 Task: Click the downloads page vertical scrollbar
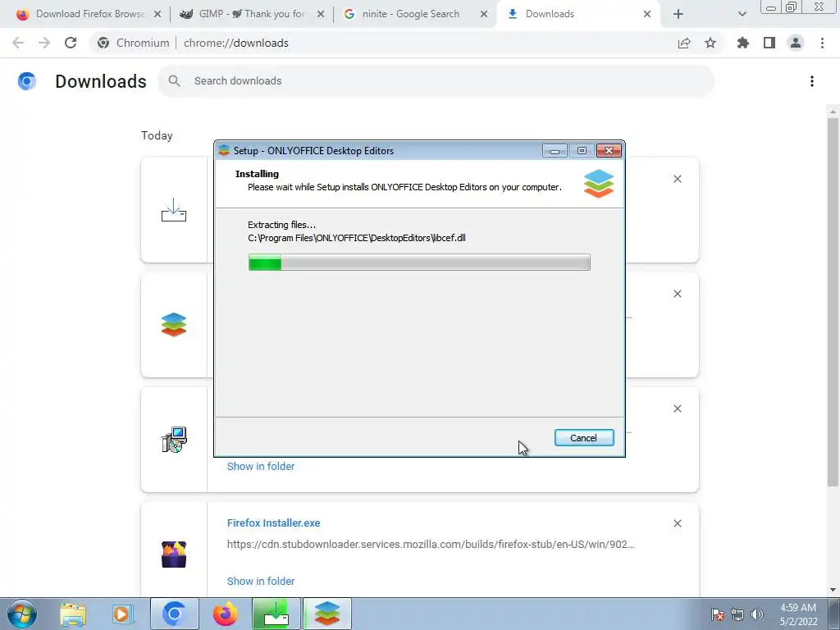[833, 300]
